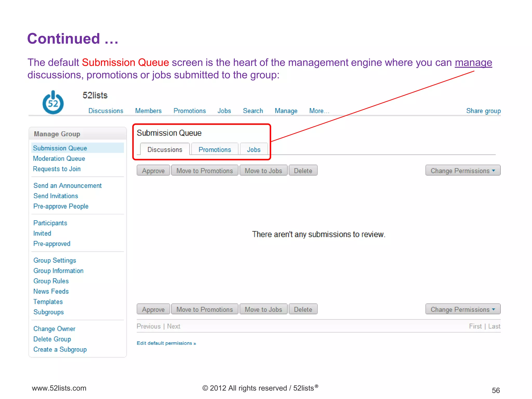
Task: Click the 52lists group name heading
Action: (95, 95)
